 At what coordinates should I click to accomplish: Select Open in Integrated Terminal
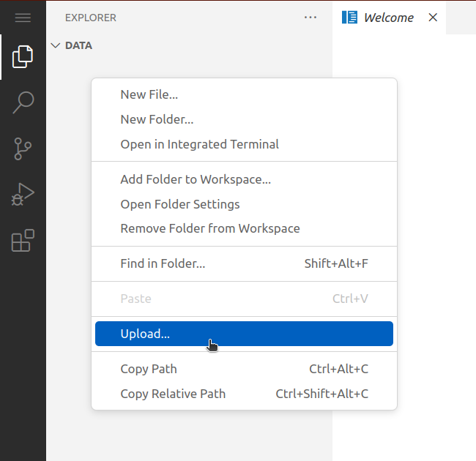(x=244, y=144)
